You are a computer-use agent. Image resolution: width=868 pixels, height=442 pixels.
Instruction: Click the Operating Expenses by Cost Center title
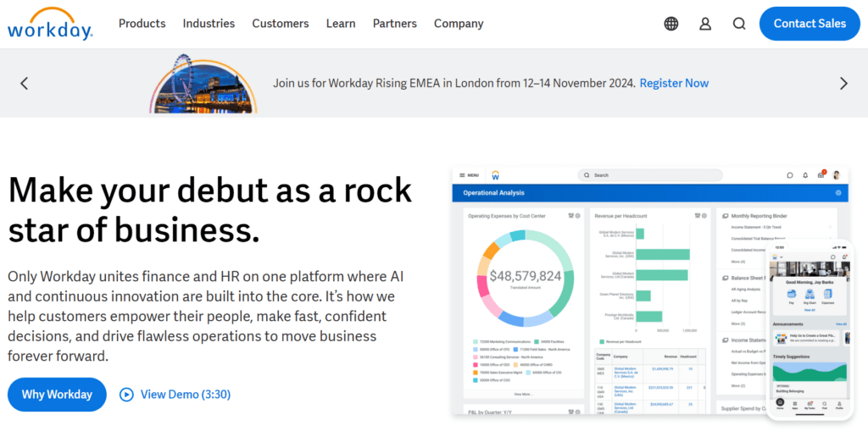point(507,216)
